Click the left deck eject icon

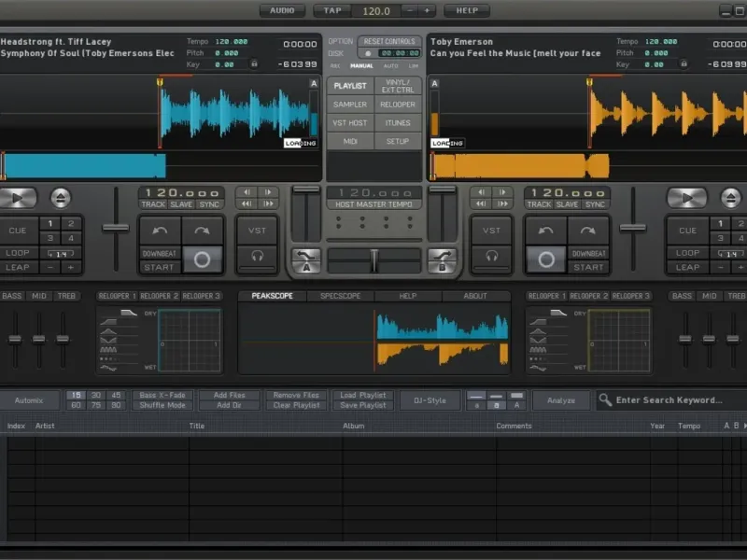tap(61, 198)
